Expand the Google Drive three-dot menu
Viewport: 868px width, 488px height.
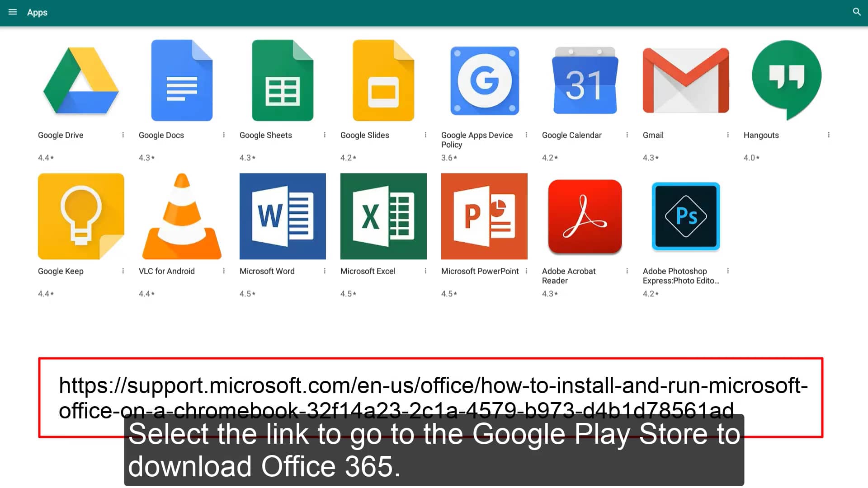pos(123,135)
